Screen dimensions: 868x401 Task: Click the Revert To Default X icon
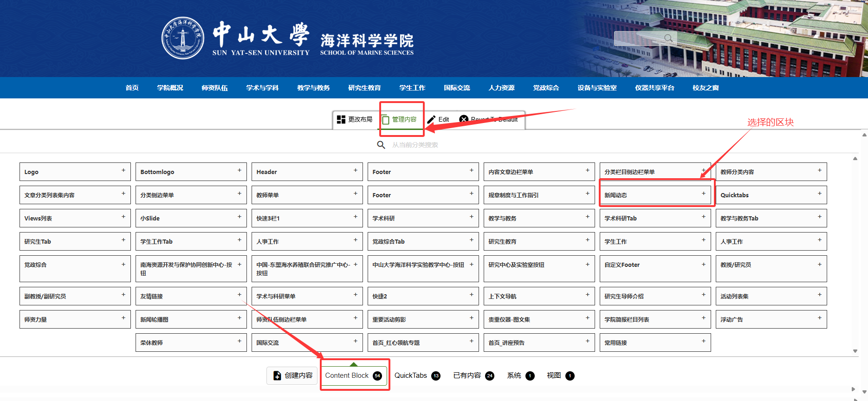tap(463, 119)
